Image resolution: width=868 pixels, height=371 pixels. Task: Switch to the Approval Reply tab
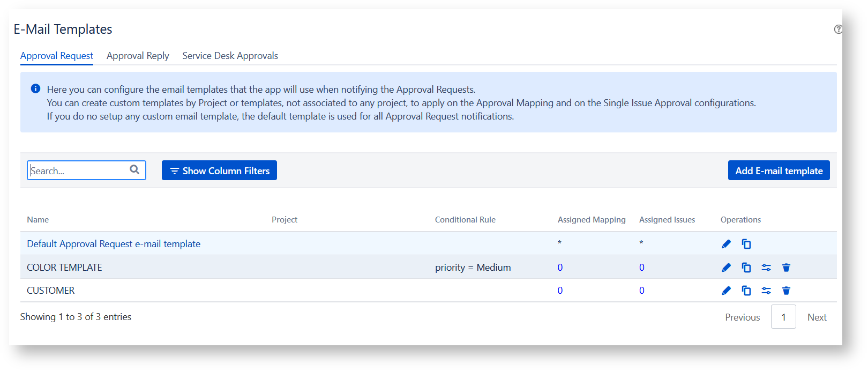click(138, 56)
